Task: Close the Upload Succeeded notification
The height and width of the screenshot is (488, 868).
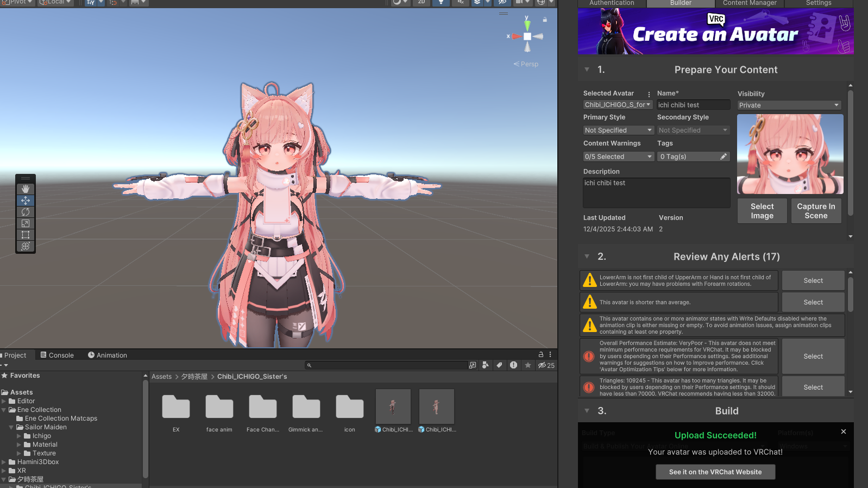Action: click(844, 431)
